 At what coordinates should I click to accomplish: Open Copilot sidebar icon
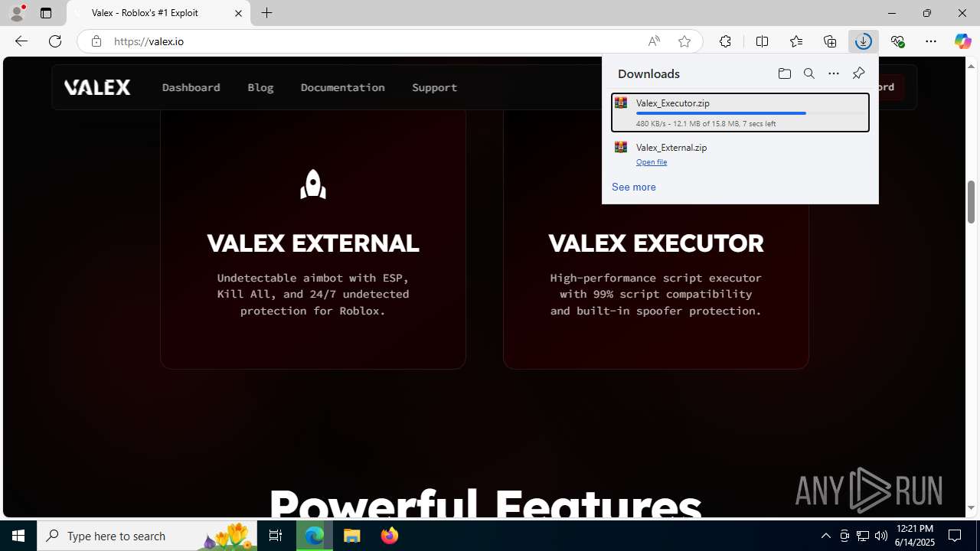962,41
